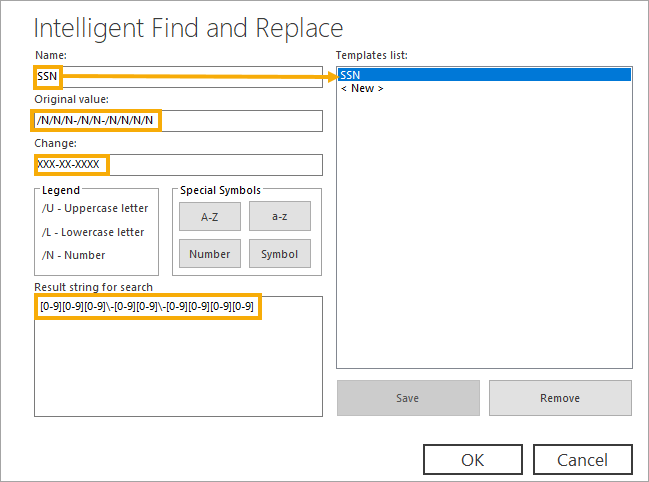649x482 pixels.
Task: Click the Intelligent Find and Replace title
Action: (x=188, y=28)
